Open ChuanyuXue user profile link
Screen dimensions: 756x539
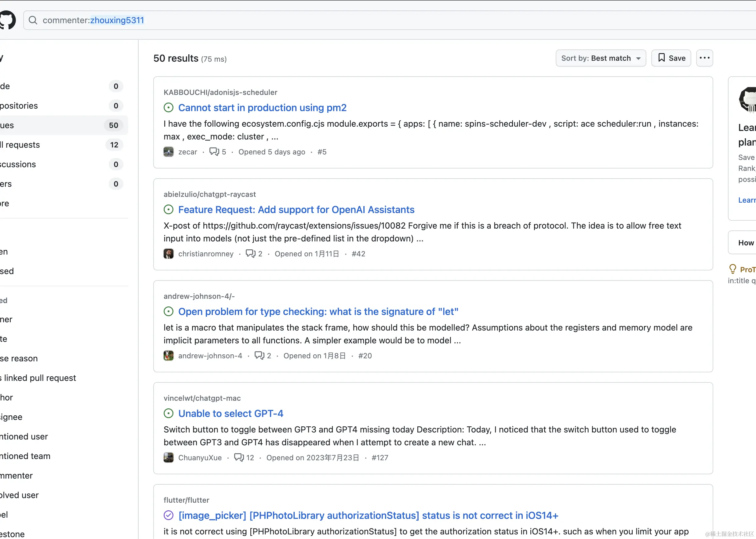click(200, 457)
